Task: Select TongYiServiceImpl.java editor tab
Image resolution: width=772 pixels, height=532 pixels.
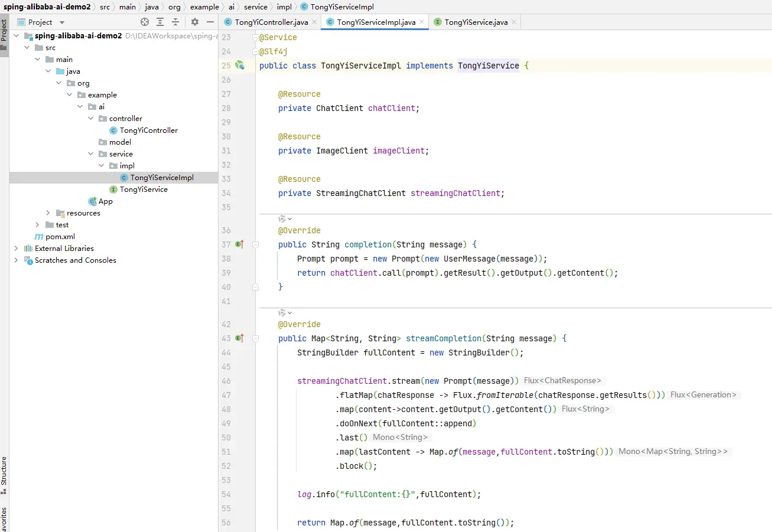Action: tap(376, 22)
